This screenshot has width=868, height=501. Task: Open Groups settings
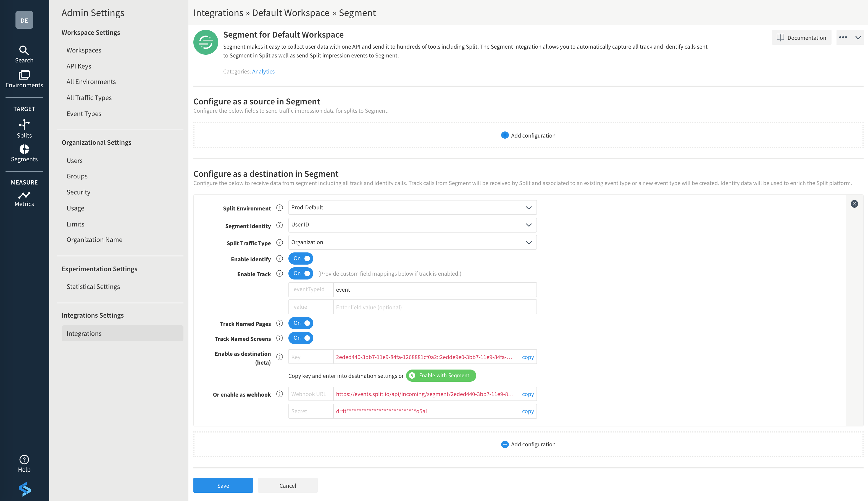[77, 176]
